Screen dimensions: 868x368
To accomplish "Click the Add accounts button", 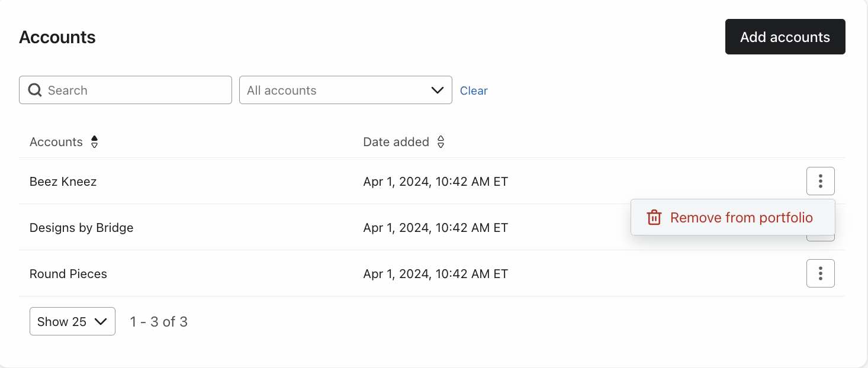I will click(785, 37).
